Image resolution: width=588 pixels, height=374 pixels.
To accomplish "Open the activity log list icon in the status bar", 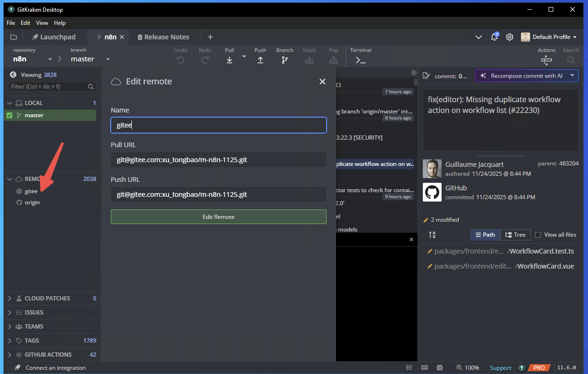I will pos(409,368).
